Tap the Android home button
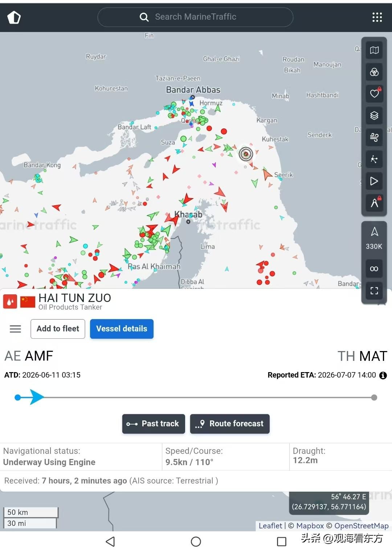The height and width of the screenshot is (552, 392). pos(196,541)
